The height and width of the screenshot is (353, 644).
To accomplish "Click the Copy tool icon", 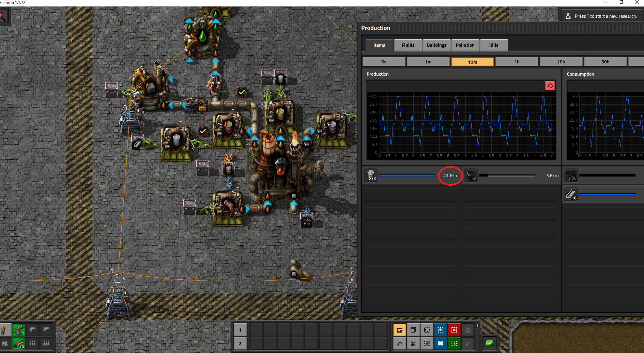I will [x=413, y=330].
